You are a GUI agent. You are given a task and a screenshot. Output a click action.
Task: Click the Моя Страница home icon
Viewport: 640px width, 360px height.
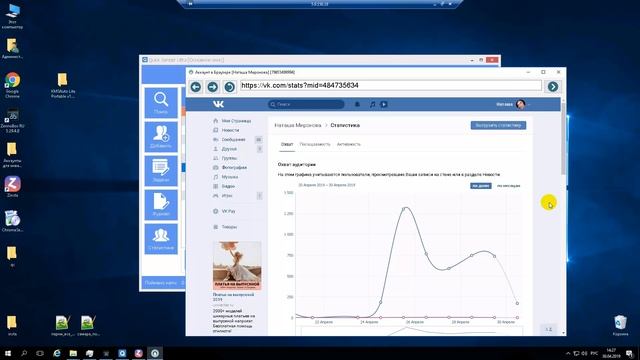pos(216,121)
